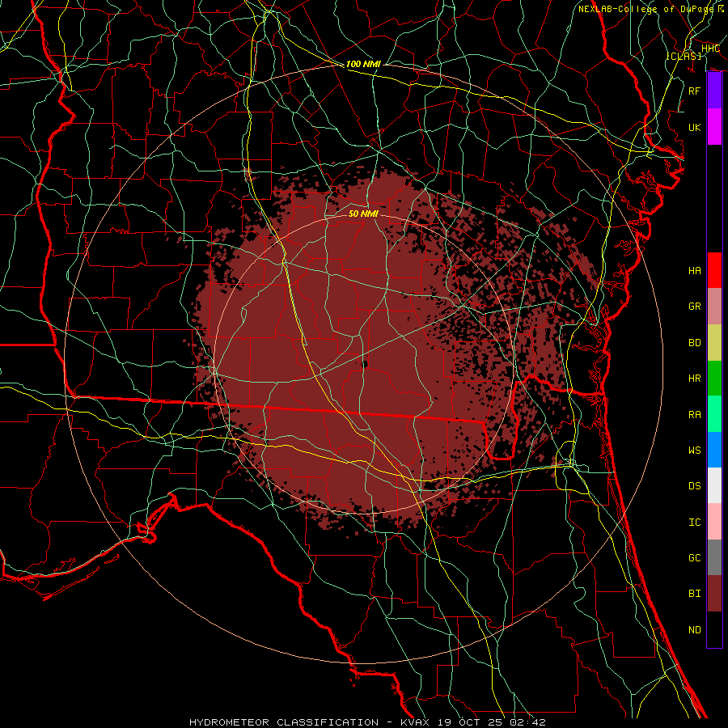Click the 02:42 timestamp
This screenshot has width=728, height=728.
pyautogui.click(x=530, y=722)
